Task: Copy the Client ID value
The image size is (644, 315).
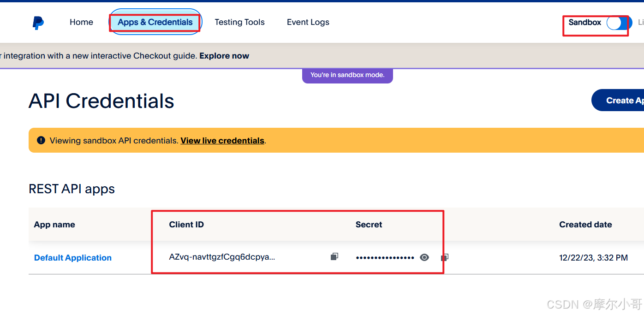Action: tap(334, 256)
